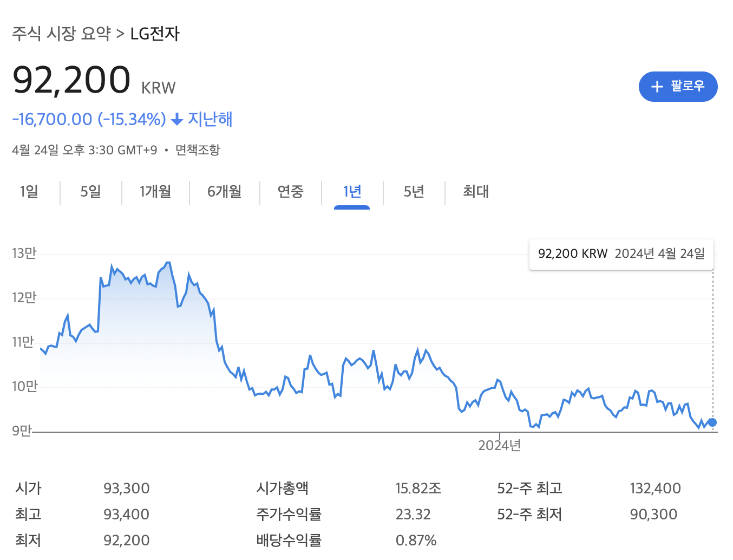Click the 지난해 period label
The width and height of the screenshot is (733, 560).
(x=210, y=119)
